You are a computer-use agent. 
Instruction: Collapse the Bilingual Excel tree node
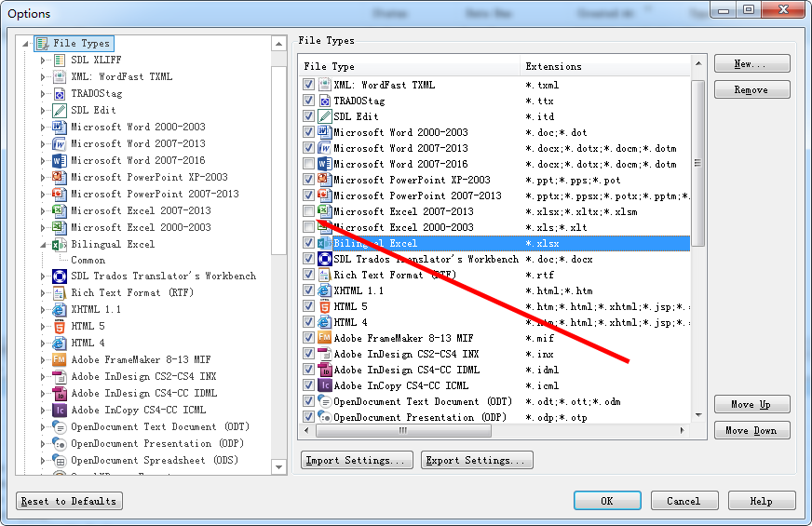43,244
